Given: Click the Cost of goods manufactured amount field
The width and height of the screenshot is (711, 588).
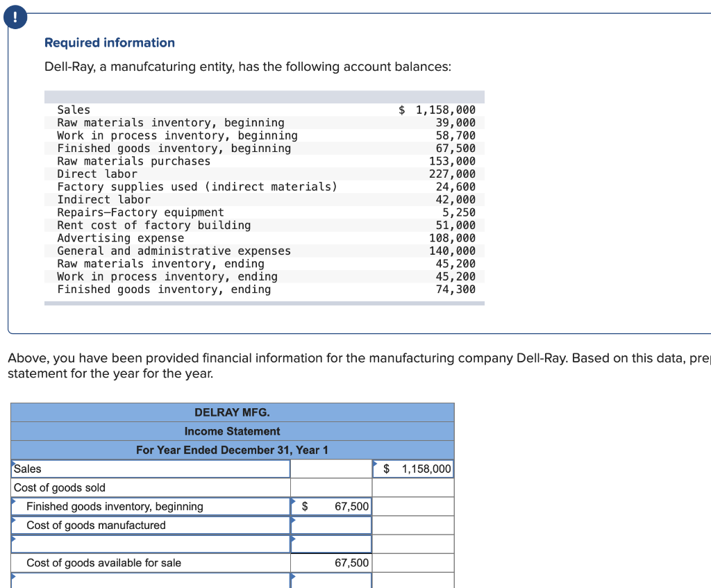Looking at the screenshot, I should 331,525.
